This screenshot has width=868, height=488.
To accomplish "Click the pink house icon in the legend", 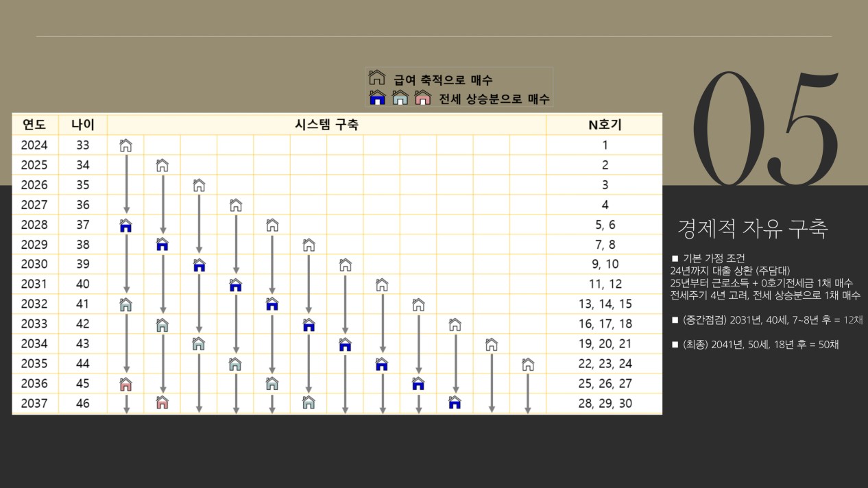I will [422, 98].
